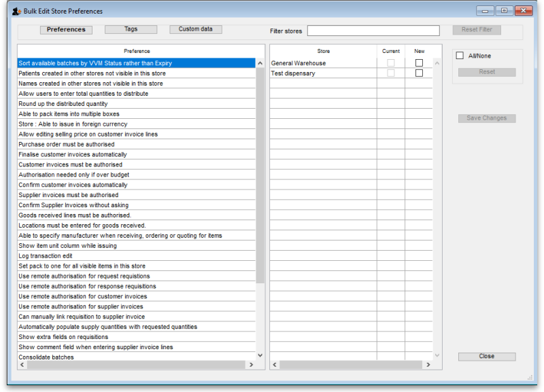This screenshot has height=392, width=544.
Task: Click the app icon in title bar
Action: click(x=16, y=11)
